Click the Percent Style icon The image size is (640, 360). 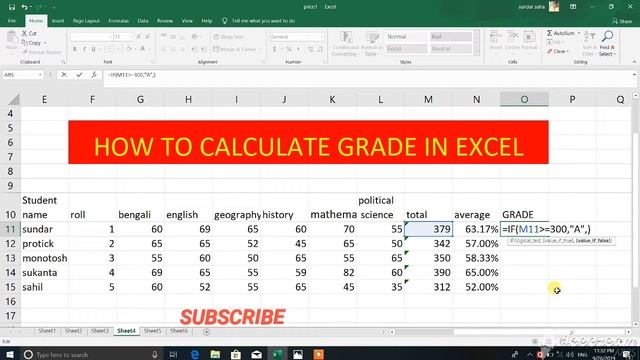tap(289, 49)
